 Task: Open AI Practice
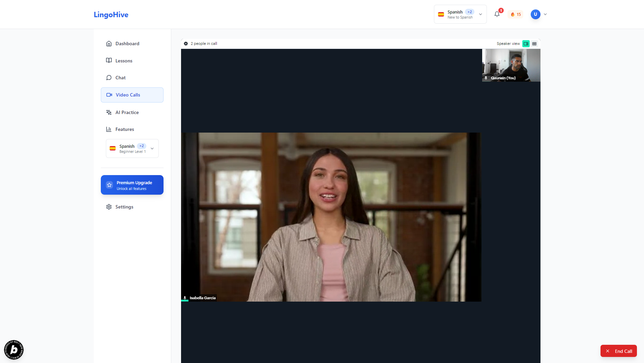[x=132, y=112]
